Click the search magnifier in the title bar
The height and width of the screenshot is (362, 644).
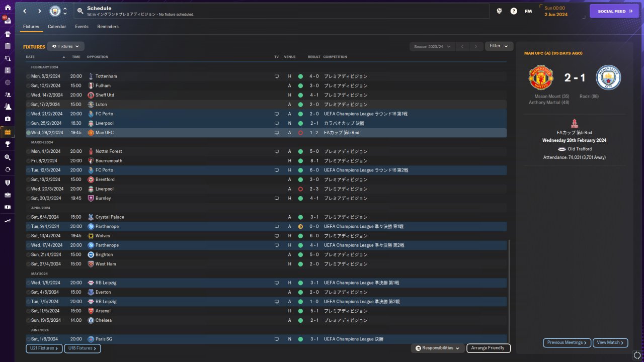pyautogui.click(x=80, y=11)
